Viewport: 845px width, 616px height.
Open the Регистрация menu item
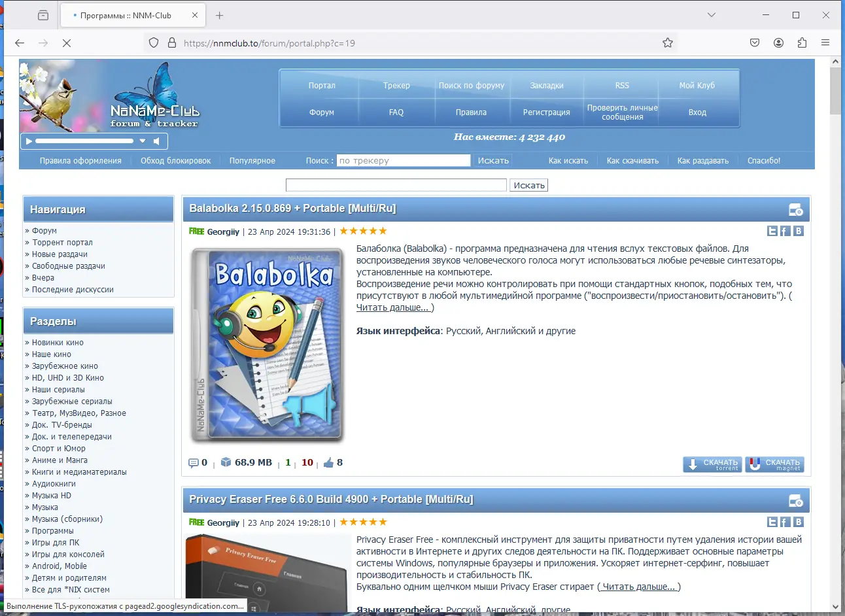[547, 112]
